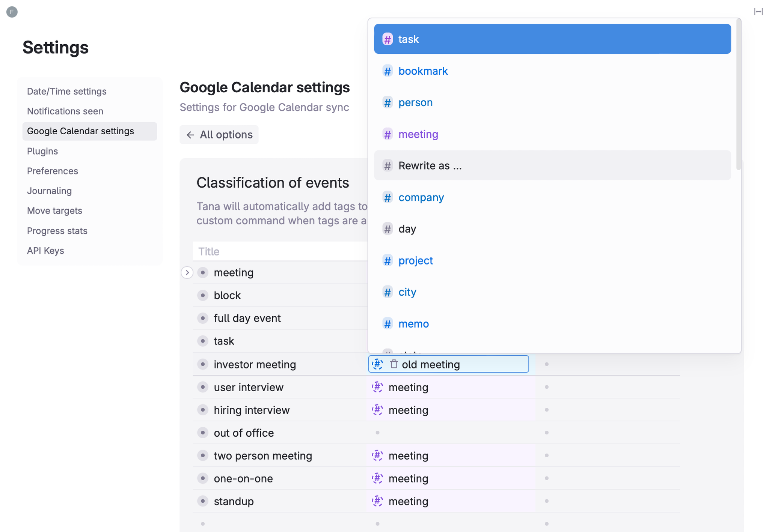Click the supertag icon in user interview row
This screenshot has height=532, width=769.
point(377,387)
